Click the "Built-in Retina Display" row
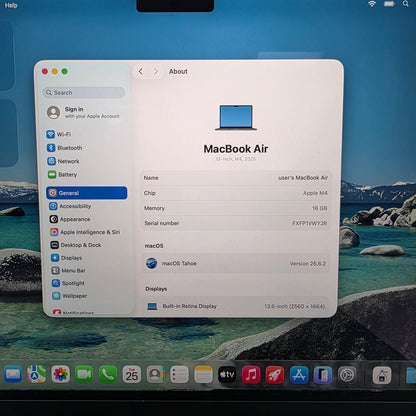This screenshot has width=416, height=416. point(236,306)
